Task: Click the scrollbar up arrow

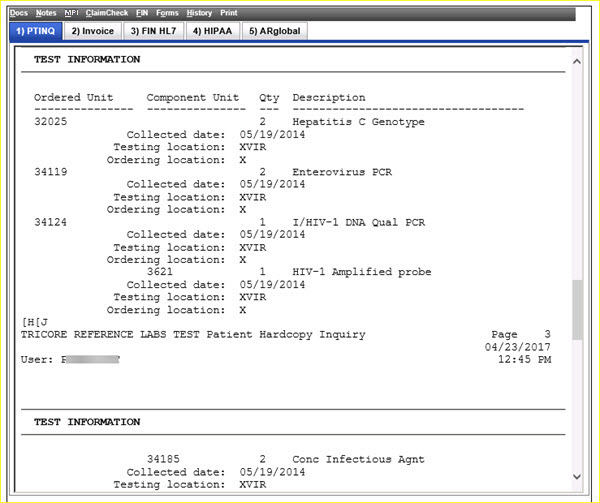Action: pos(576,62)
